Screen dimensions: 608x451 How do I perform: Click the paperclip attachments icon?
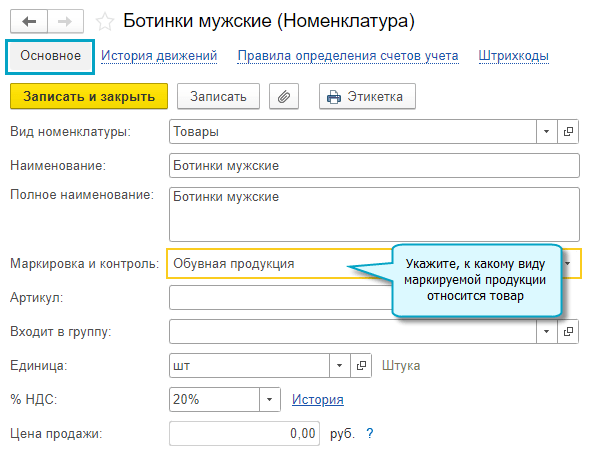(x=285, y=96)
